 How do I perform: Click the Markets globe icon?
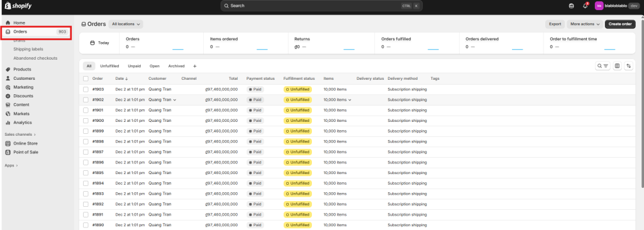[x=8, y=113]
